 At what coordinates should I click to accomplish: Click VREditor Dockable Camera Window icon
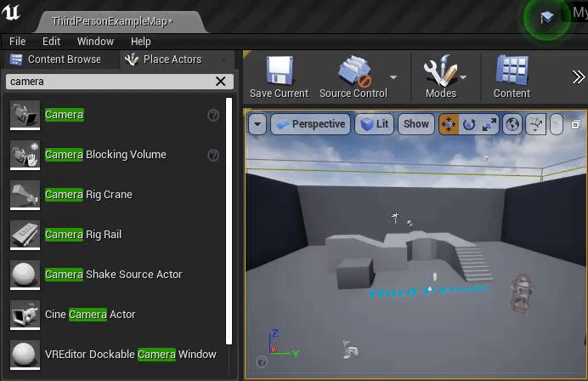[x=25, y=355]
